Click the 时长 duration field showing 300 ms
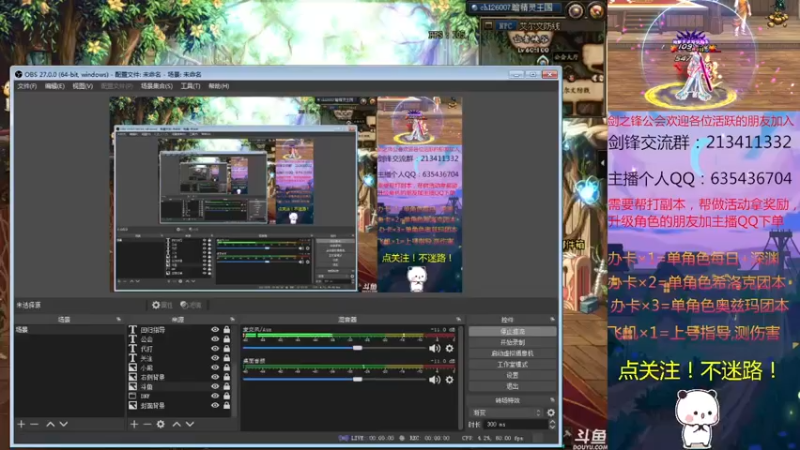800x450 pixels. (515, 424)
